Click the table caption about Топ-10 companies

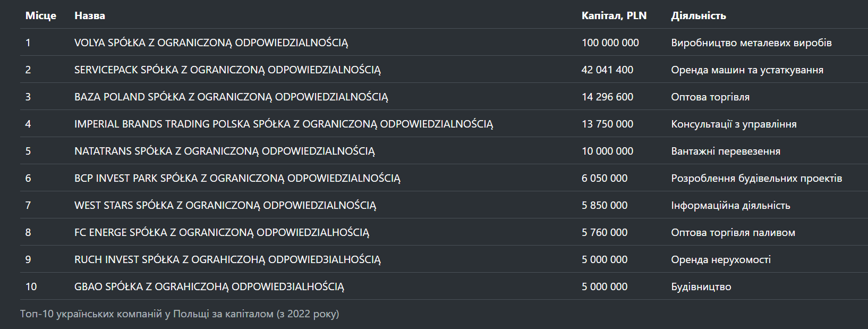(180, 314)
